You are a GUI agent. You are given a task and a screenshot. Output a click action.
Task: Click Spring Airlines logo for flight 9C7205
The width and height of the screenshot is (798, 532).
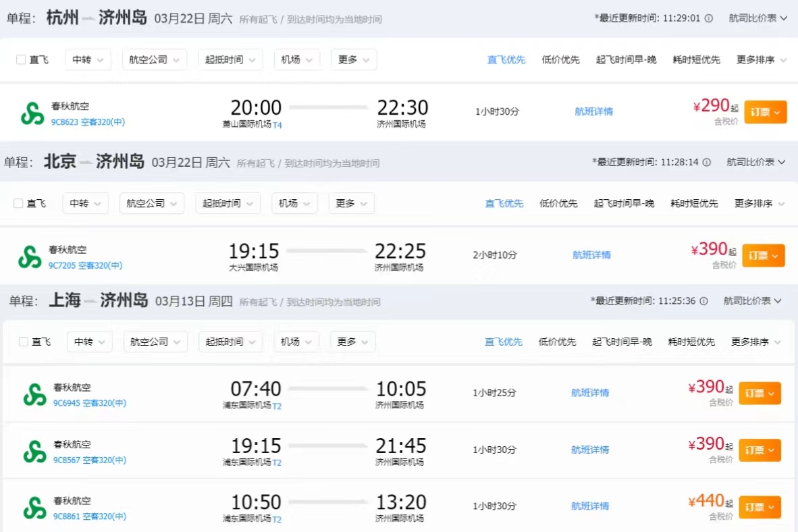30,257
